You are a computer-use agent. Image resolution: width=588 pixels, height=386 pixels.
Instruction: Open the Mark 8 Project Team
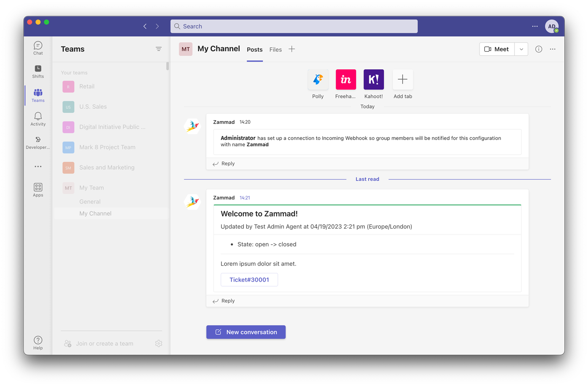[x=111, y=147]
